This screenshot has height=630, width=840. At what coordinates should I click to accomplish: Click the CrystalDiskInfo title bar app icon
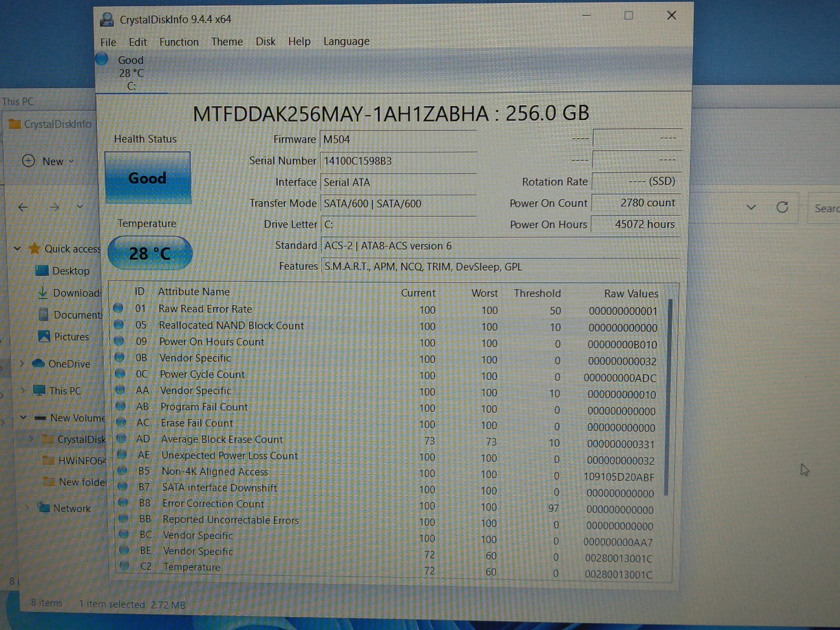point(107,19)
